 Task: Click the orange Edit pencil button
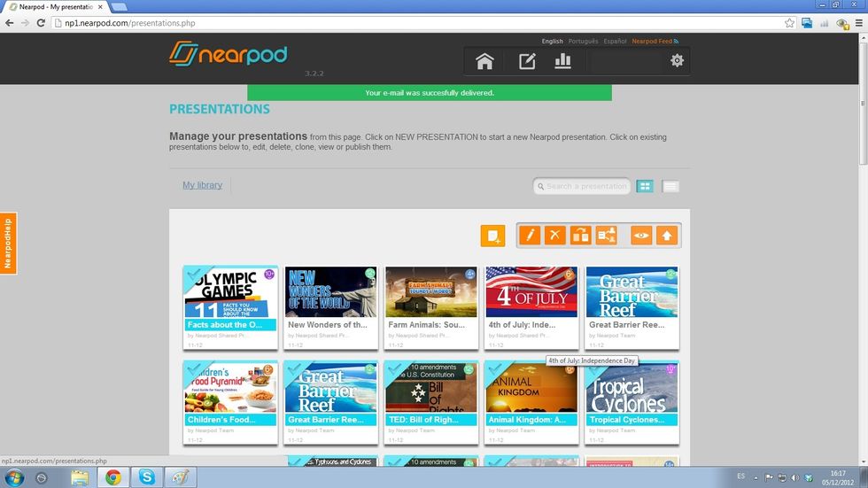tap(530, 236)
